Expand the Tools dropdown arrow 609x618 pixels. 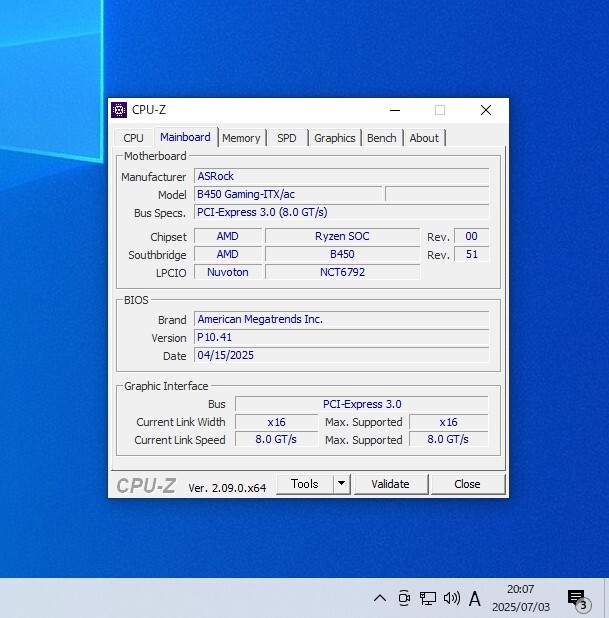(x=342, y=484)
